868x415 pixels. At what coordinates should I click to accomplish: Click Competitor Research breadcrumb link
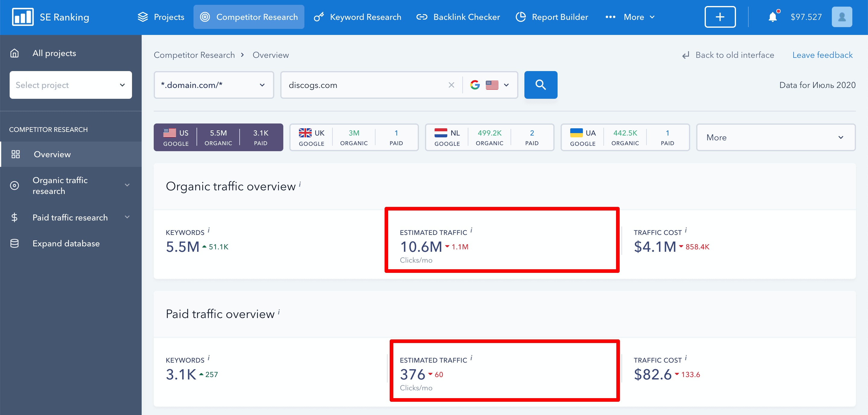coord(194,55)
